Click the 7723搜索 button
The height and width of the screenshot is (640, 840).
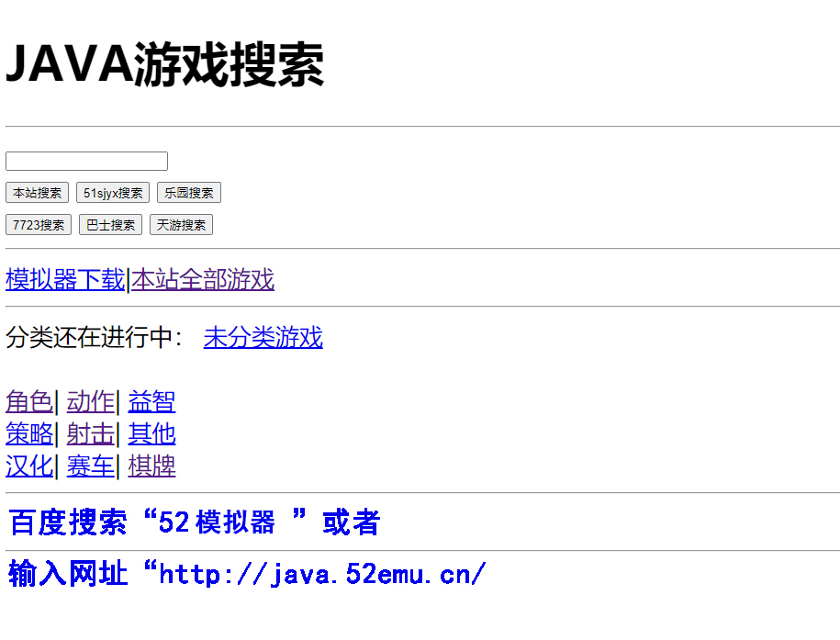pyautogui.click(x=38, y=225)
